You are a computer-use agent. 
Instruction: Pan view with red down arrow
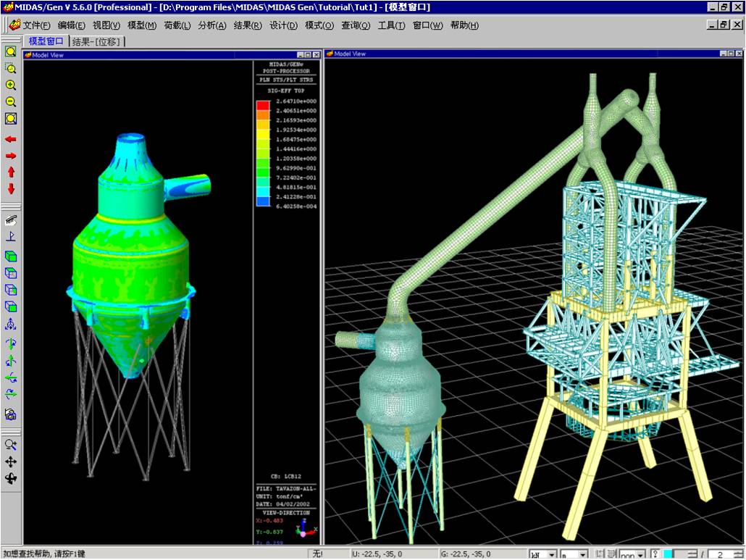coord(10,189)
